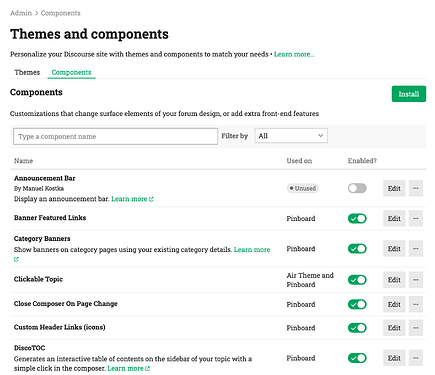Open more options for Banner Featured Links
The width and height of the screenshot is (435, 375).
[416, 218]
